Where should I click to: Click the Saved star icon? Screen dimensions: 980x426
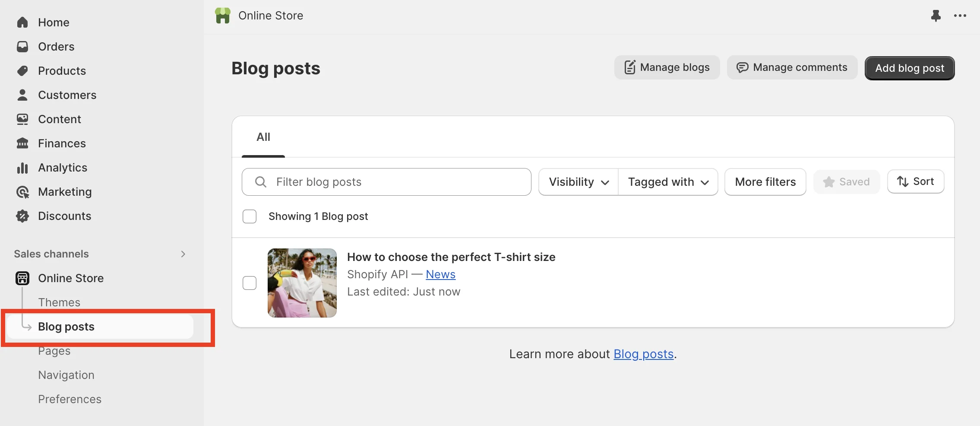point(828,182)
